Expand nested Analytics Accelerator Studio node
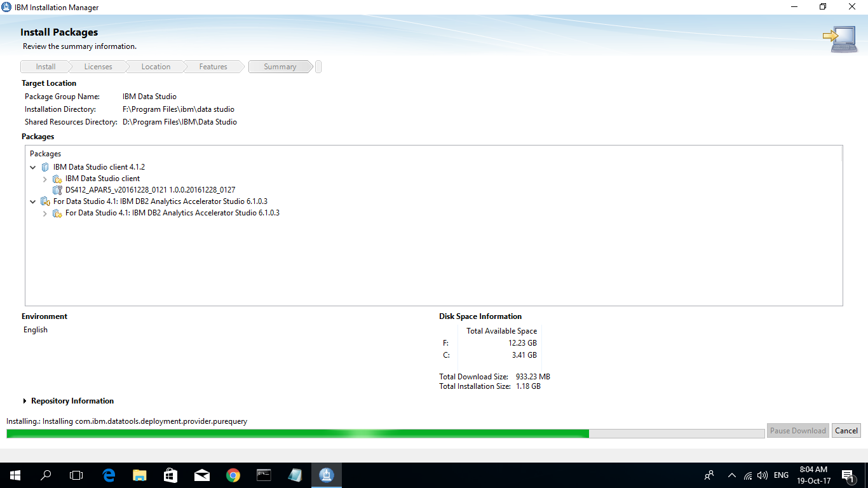This screenshot has height=488, width=868. click(45, 213)
